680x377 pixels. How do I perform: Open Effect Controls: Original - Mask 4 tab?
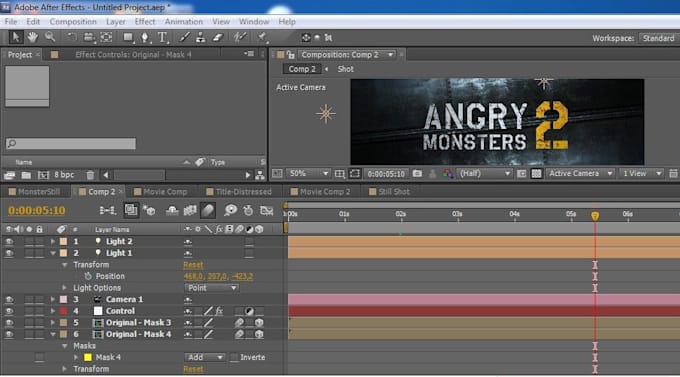click(x=133, y=55)
